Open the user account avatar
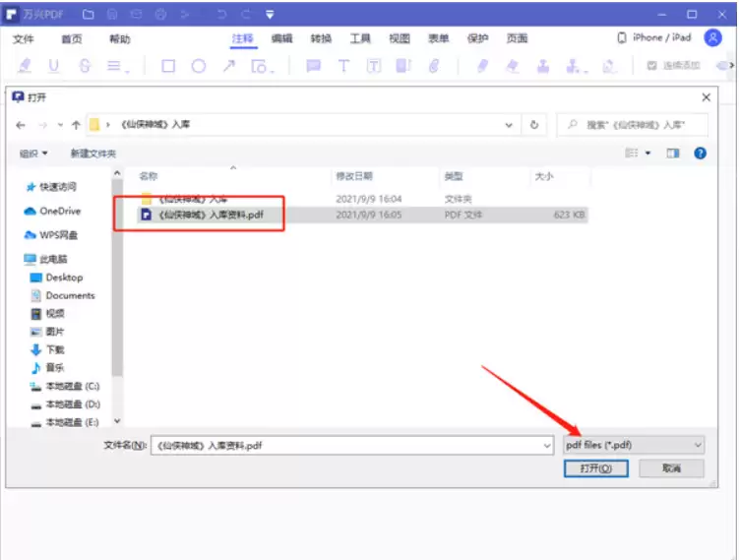The image size is (739, 560). pyautogui.click(x=713, y=38)
